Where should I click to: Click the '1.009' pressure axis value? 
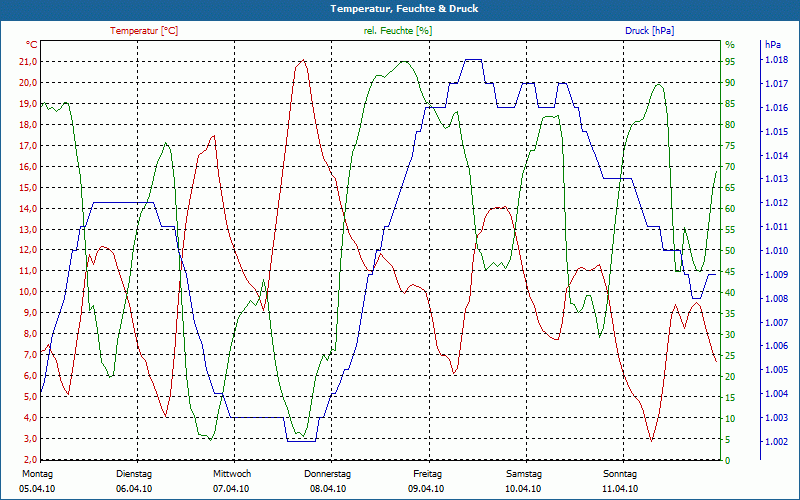[x=776, y=274]
